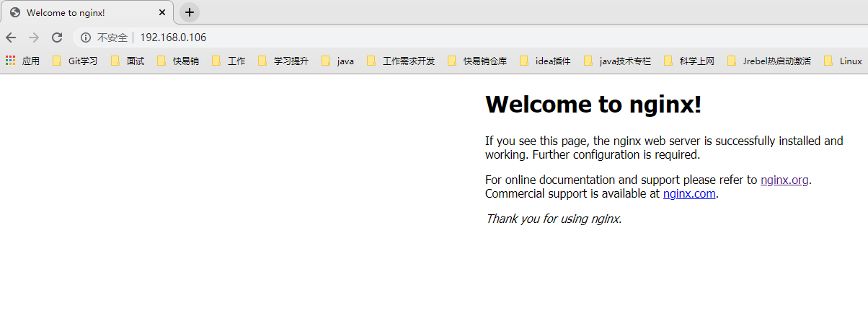Open the 科学上网 bookmark folder
This screenshot has width=868, height=329.
click(x=688, y=61)
